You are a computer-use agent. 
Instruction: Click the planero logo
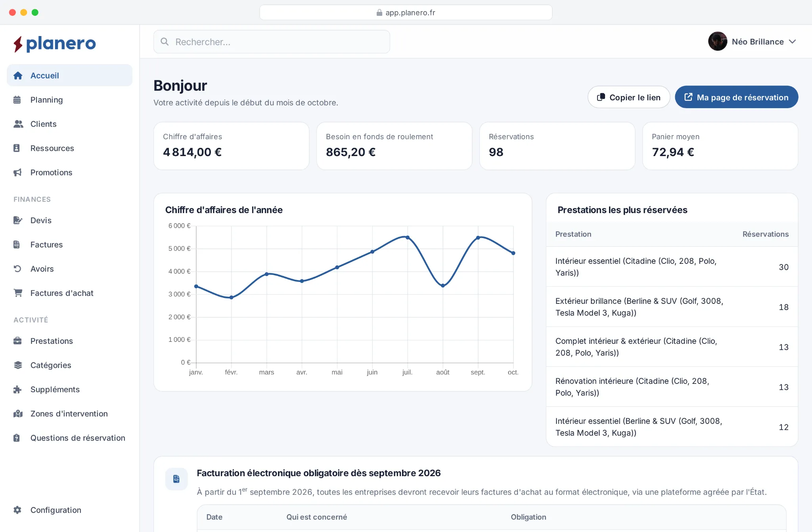pos(54,44)
